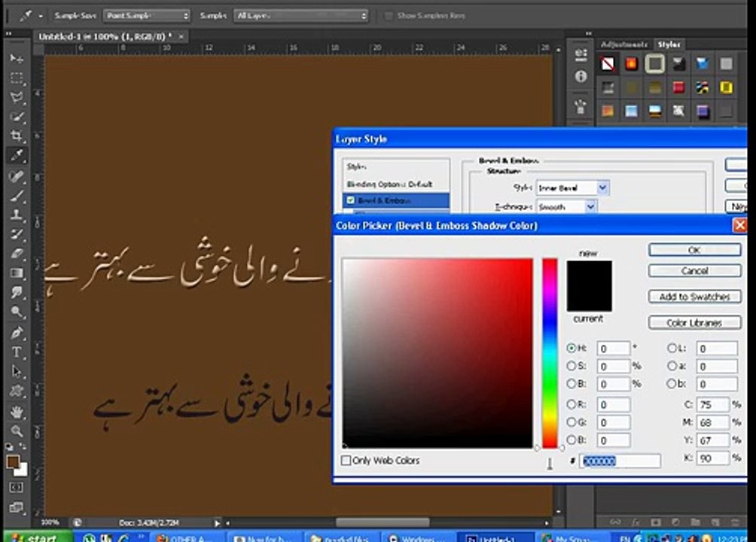This screenshot has height=542, width=756.
Task: Click inside the red color field
Action: tap(437, 353)
